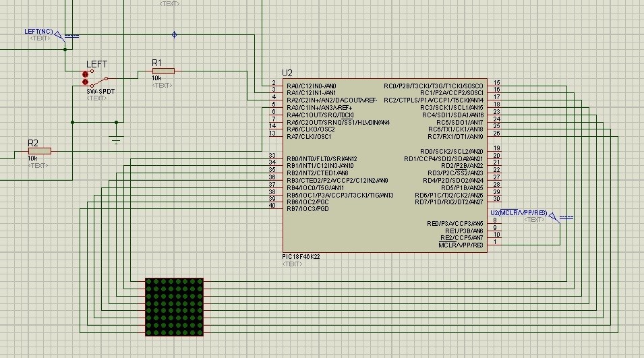This screenshot has height=358, width=644.
Task: Click the RC5/SDO1/AN17 pin label
Action: [x=460, y=122]
